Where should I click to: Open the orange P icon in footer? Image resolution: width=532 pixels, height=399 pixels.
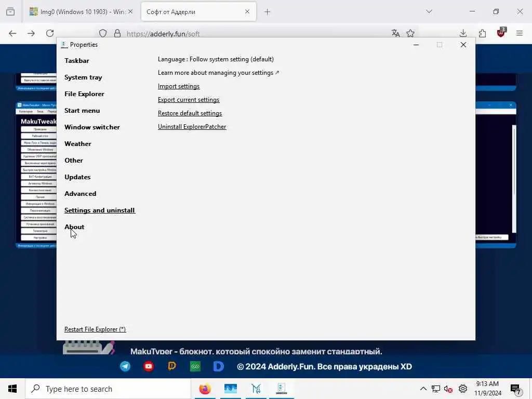point(172,366)
